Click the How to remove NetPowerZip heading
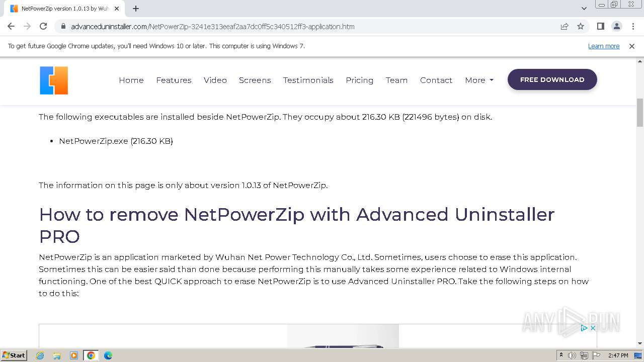 point(297,225)
